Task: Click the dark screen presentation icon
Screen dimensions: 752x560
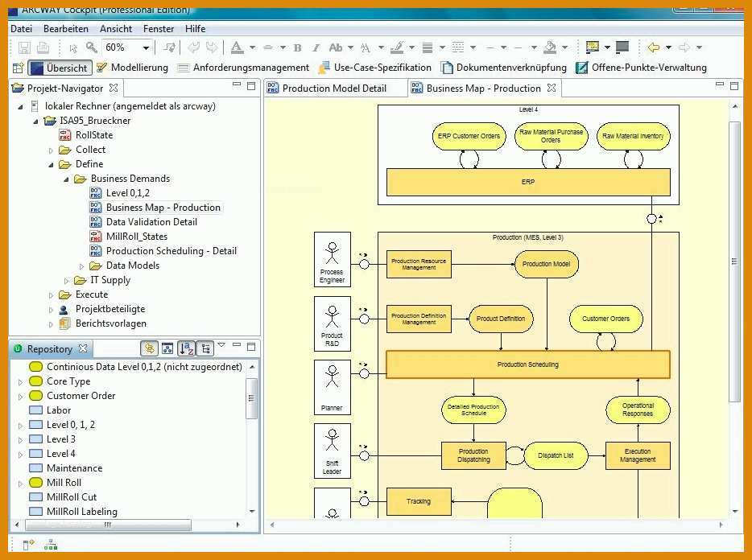Action: 622,47
